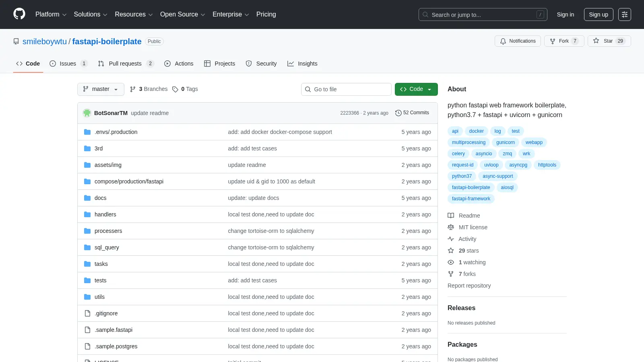644x362 pixels.
Task: Click commit message 'change tortoise-orm to sqlalchemy' for sql_query
Action: [x=271, y=247]
